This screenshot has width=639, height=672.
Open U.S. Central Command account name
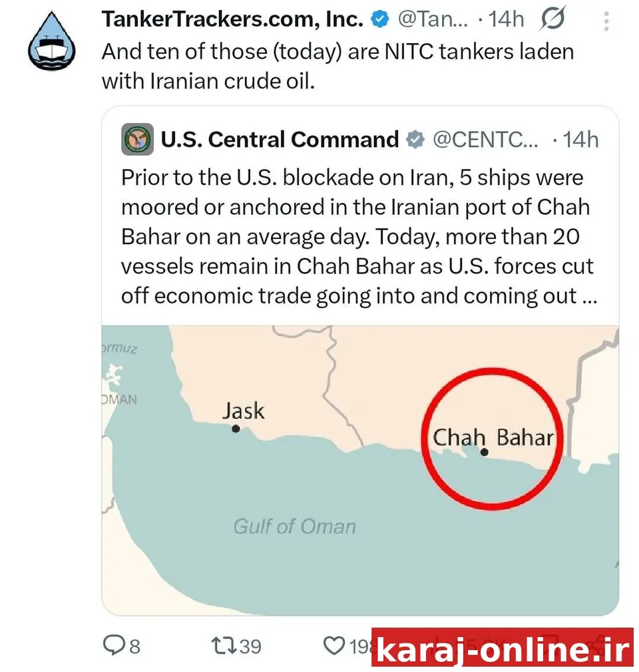tap(280, 140)
